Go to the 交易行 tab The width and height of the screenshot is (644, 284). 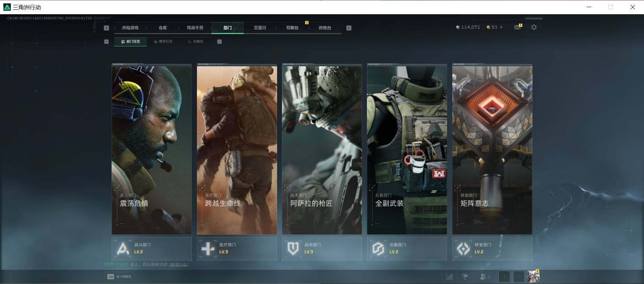[260, 28]
